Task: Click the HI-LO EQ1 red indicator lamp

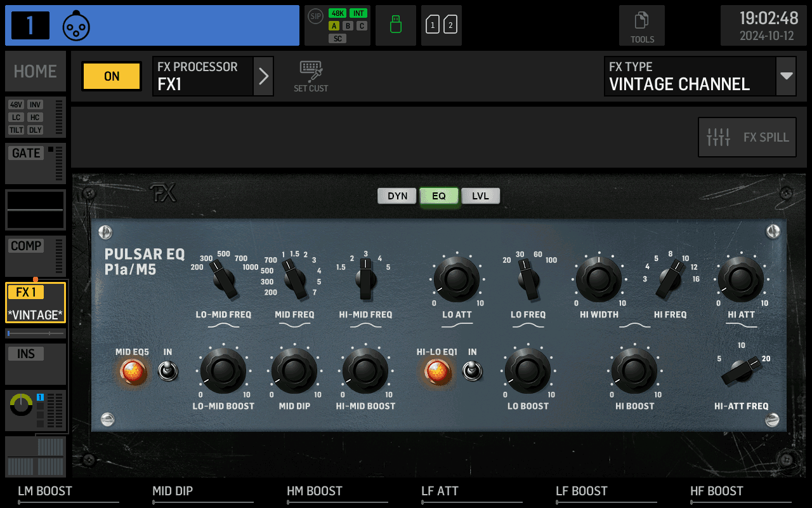Action: (438, 372)
